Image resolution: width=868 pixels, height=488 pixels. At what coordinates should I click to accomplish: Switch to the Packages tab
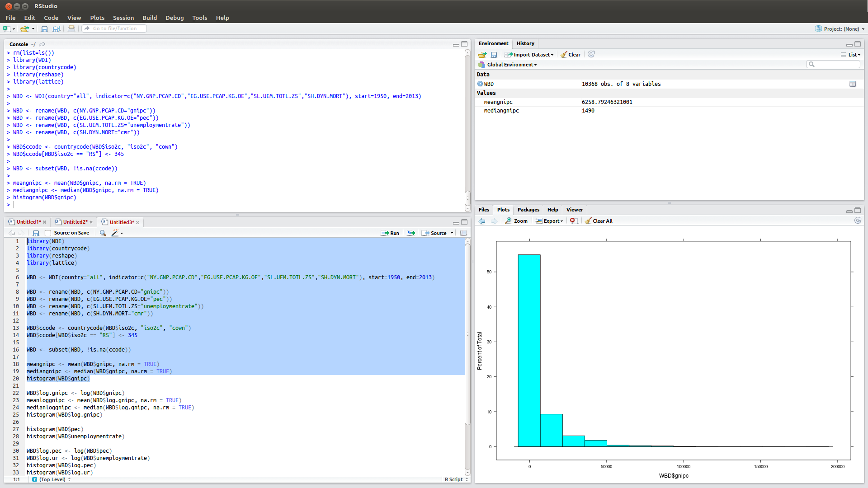coord(528,210)
